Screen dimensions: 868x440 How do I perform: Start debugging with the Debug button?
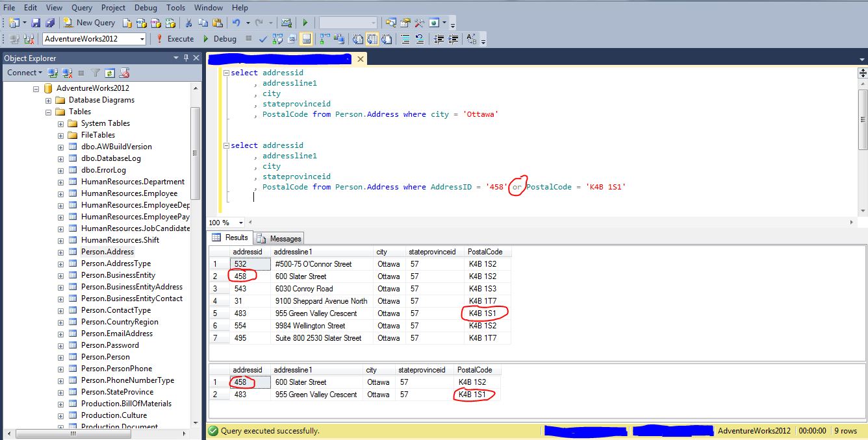click(220, 39)
